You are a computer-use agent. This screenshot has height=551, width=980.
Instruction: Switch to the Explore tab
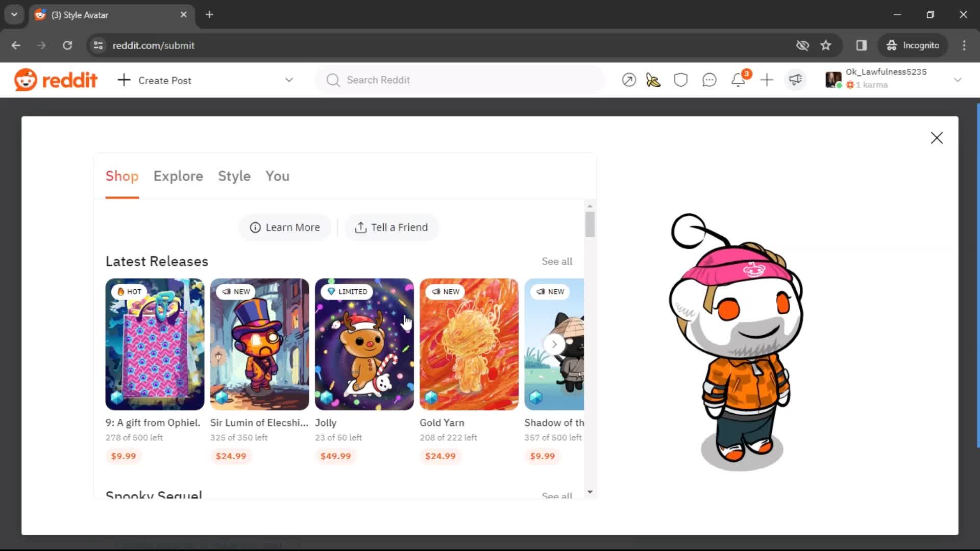[178, 176]
